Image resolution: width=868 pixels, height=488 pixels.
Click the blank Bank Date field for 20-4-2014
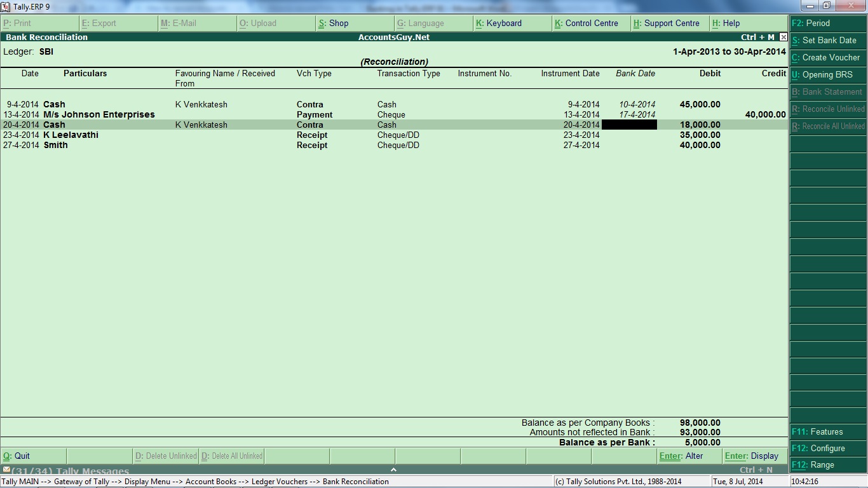[629, 125]
